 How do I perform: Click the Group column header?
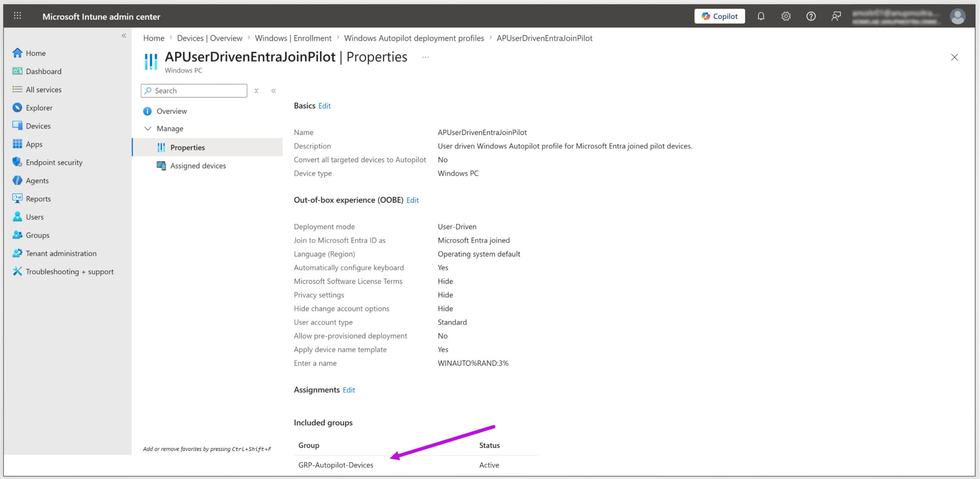[x=309, y=445]
